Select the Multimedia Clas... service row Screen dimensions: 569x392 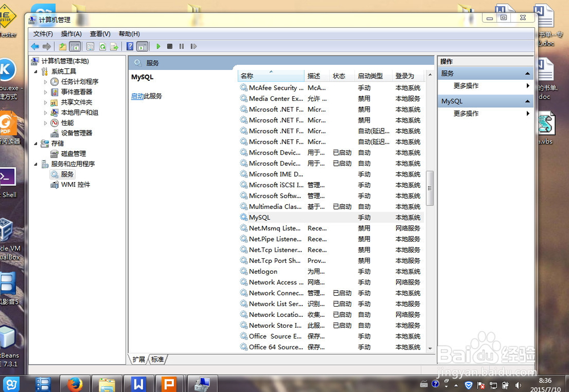click(331, 207)
